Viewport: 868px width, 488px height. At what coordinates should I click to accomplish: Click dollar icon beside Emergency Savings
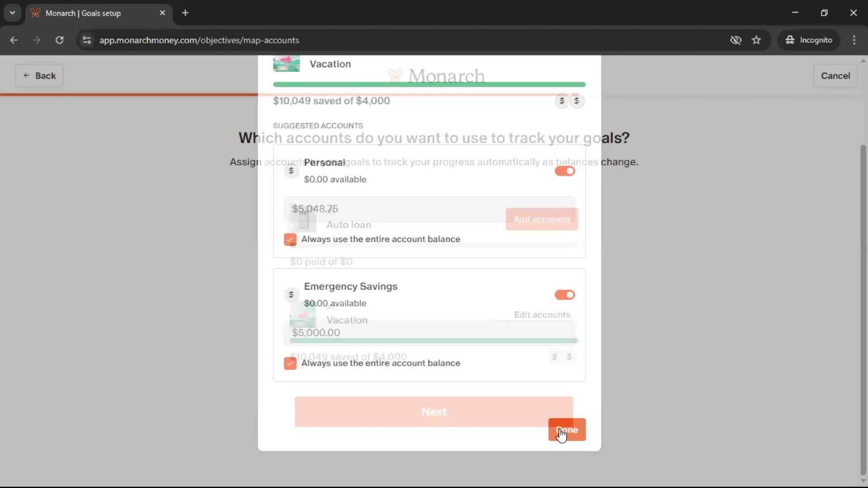pos(291,295)
